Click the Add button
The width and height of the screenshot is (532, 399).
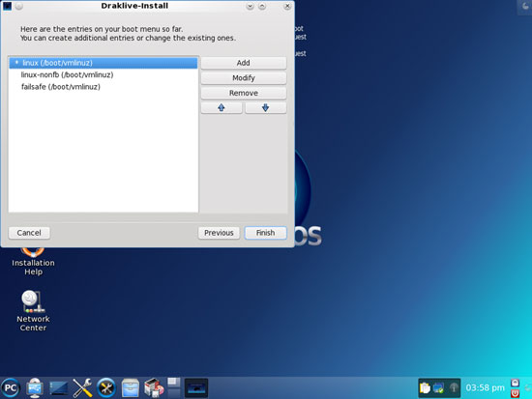[x=244, y=63]
